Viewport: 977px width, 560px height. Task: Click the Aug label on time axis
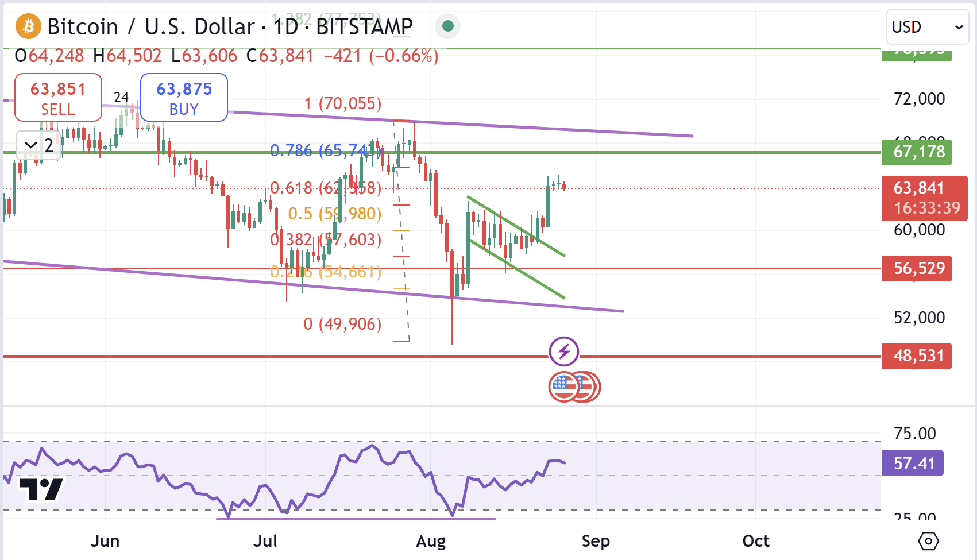[431, 541]
